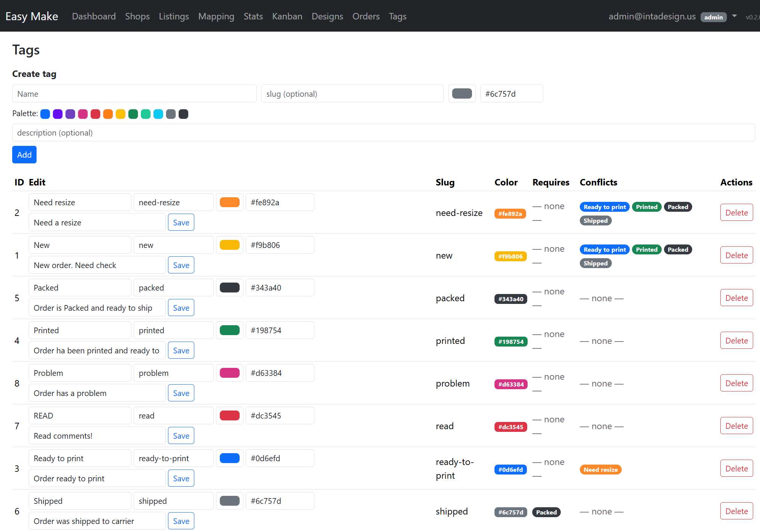Choose the teal palette color swatch

pyautogui.click(x=146, y=114)
